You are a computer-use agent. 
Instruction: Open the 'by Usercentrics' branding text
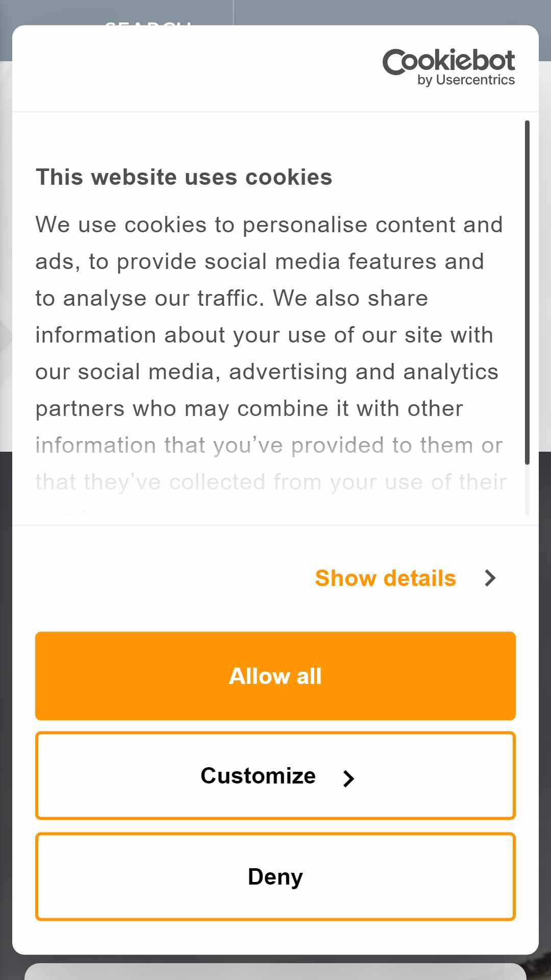coord(466,80)
